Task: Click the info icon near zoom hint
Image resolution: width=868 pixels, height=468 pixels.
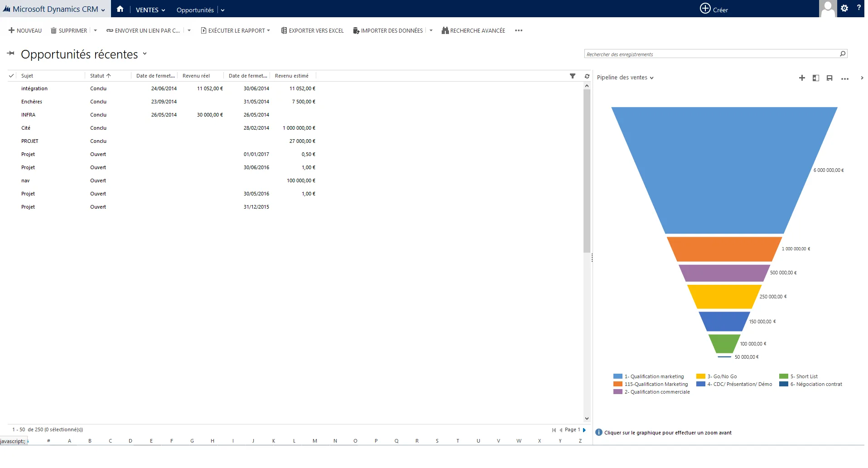Action: tap(599, 432)
